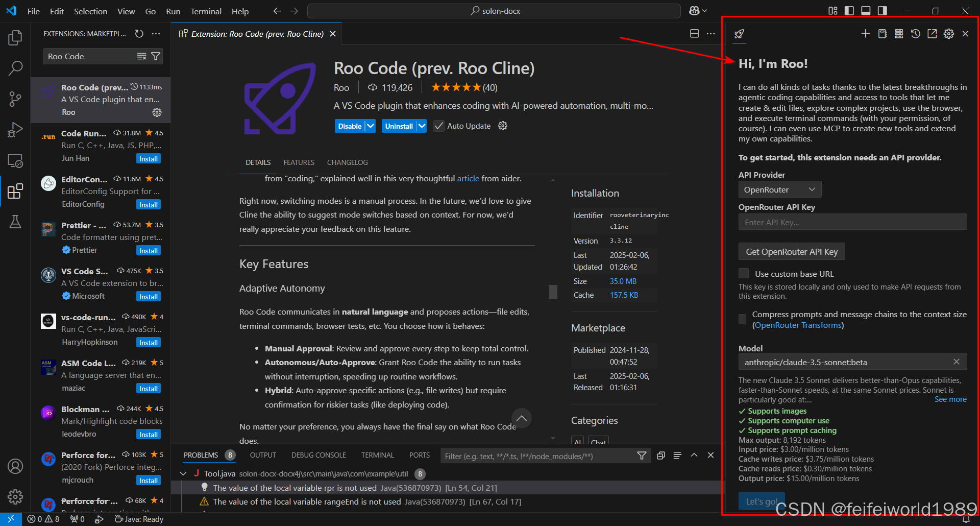This screenshot has width=980, height=526.
Task: Open the extension filter funnel
Action: click(x=156, y=56)
